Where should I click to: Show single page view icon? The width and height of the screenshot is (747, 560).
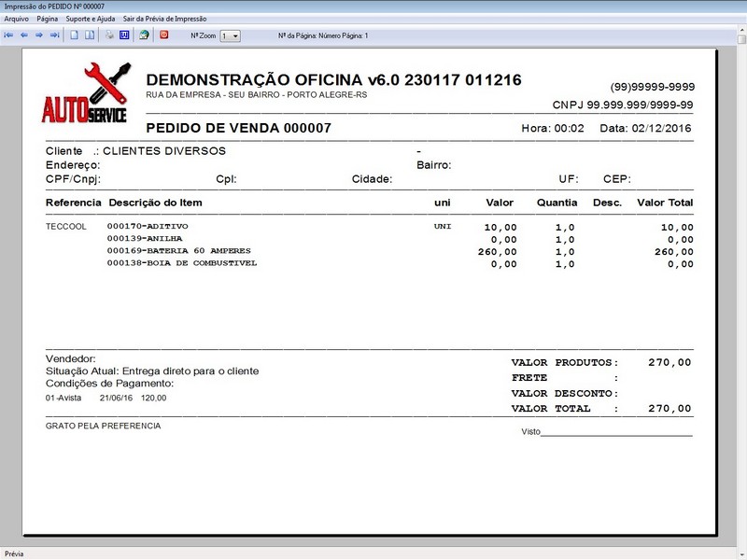pos(75,35)
